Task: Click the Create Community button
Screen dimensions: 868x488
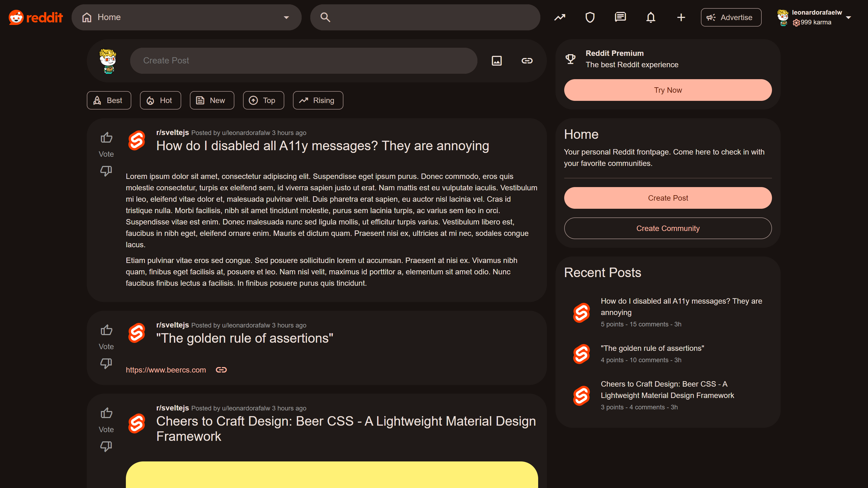Action: point(668,228)
